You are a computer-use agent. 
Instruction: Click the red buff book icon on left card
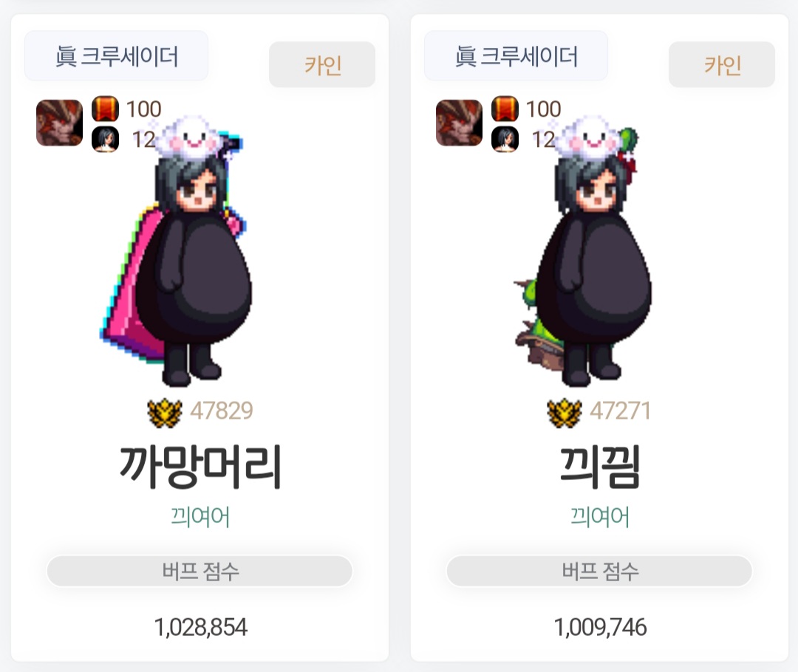click(106, 109)
